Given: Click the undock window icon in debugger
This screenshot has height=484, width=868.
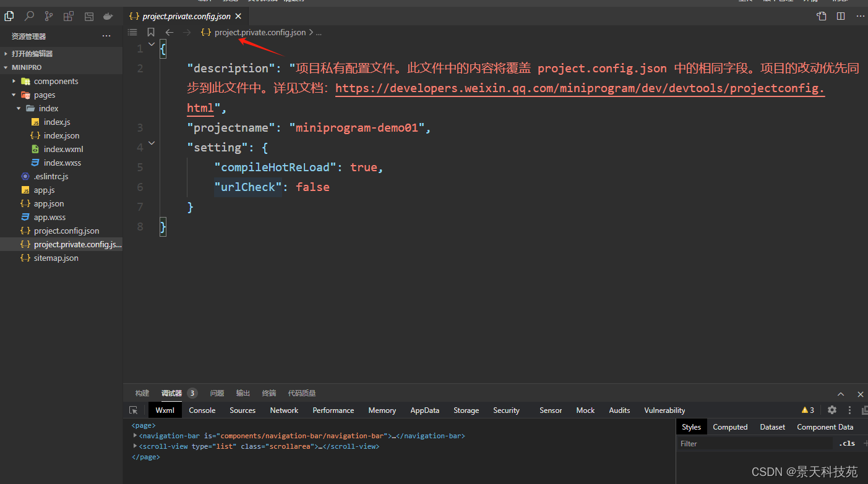Looking at the screenshot, I should tap(864, 410).
